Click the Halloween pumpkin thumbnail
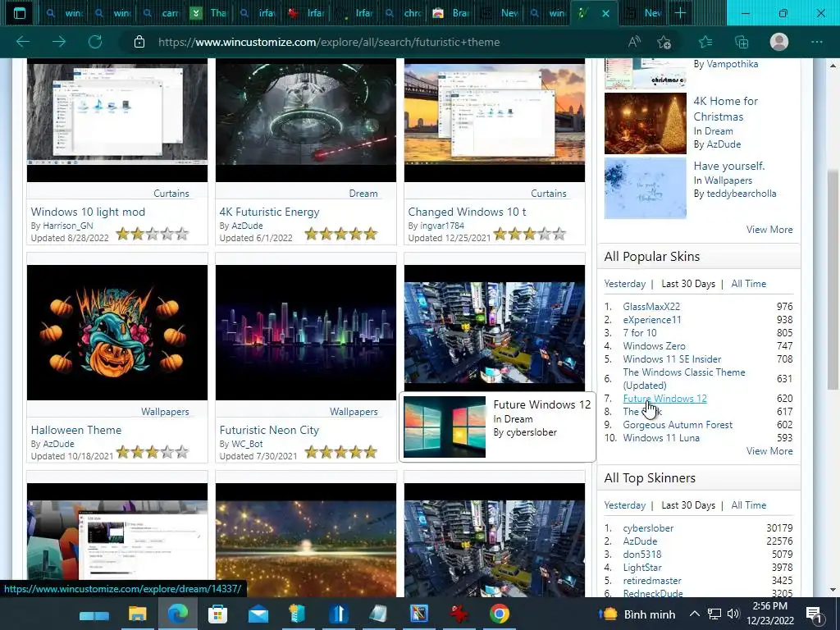The width and height of the screenshot is (840, 630). [117, 332]
